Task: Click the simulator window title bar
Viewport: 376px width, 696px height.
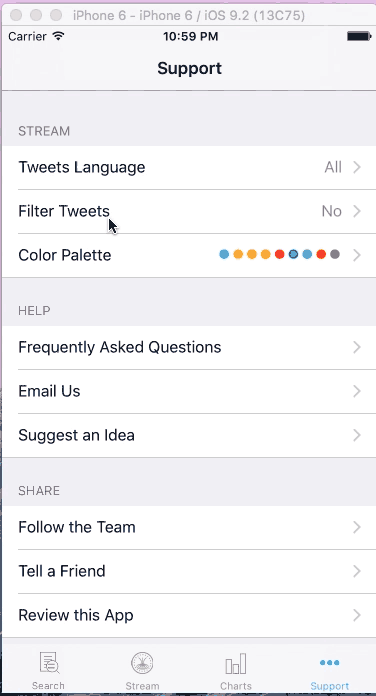Action: click(189, 16)
